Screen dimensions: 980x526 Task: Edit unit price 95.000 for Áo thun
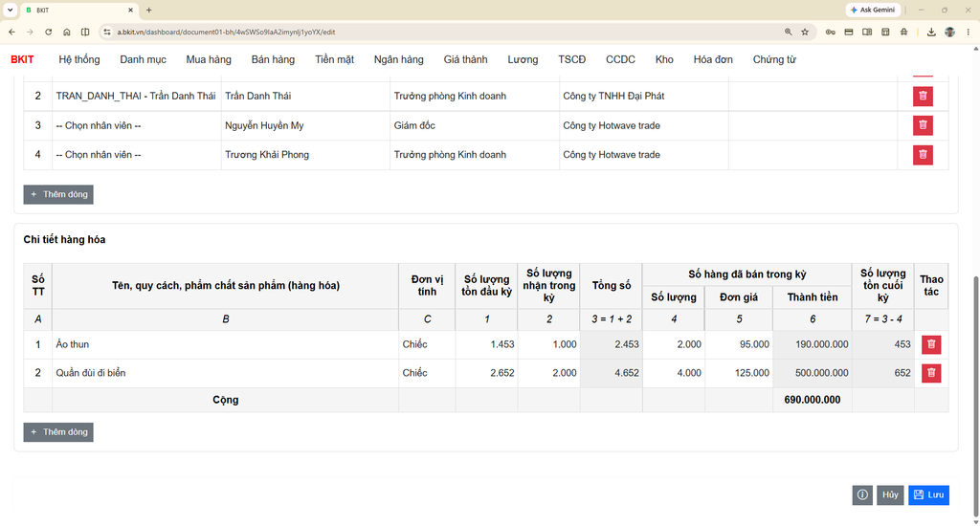coord(739,344)
